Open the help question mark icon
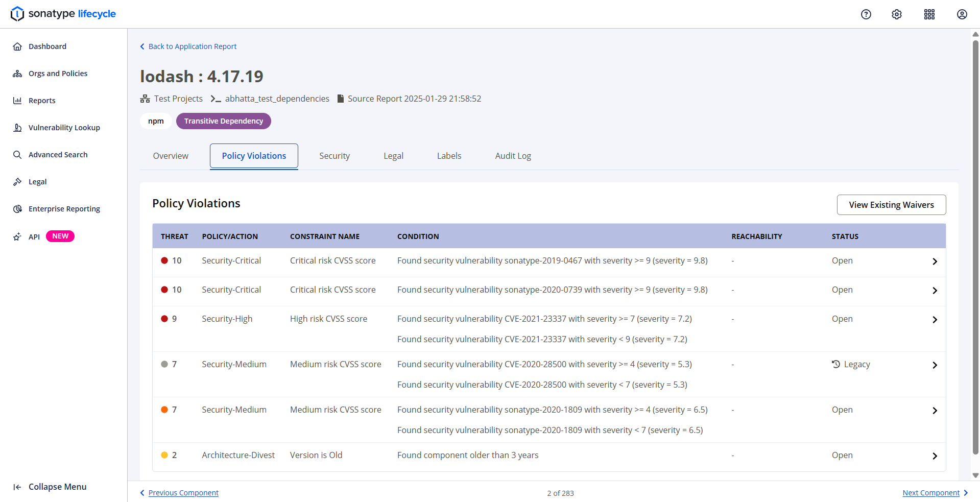Viewport: 980px width, 502px height. tap(866, 14)
